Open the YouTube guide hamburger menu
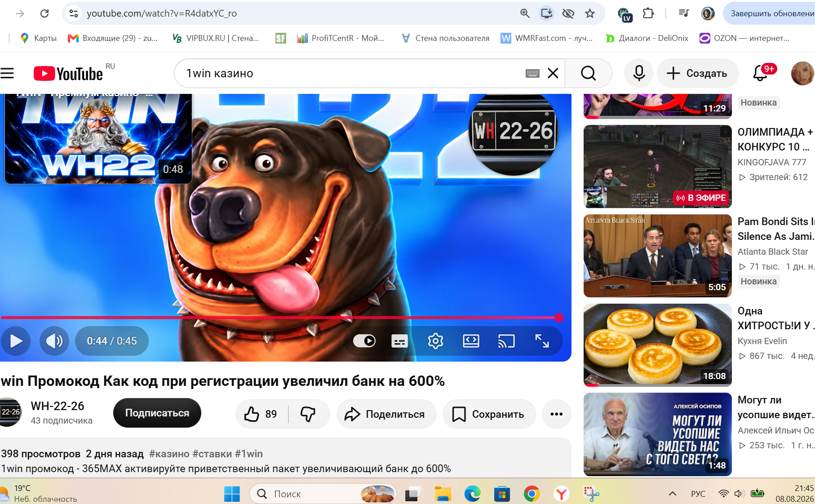This screenshot has width=815, height=504. 7,73
